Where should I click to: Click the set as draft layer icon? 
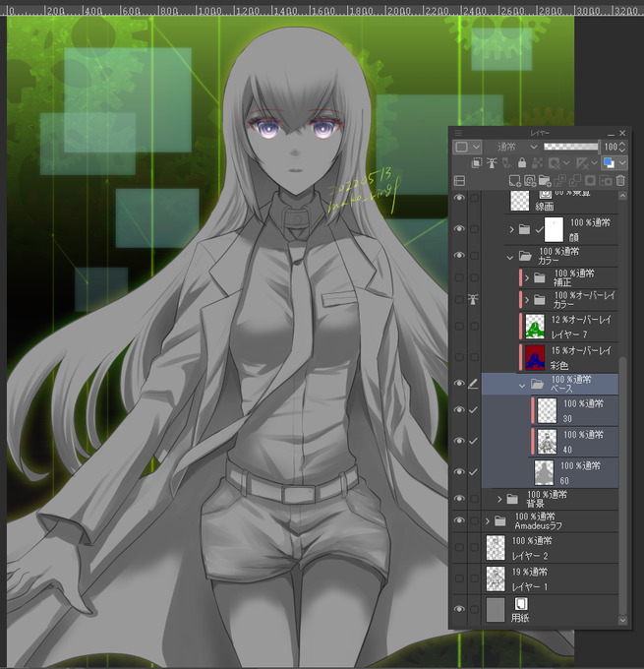[x=506, y=162]
